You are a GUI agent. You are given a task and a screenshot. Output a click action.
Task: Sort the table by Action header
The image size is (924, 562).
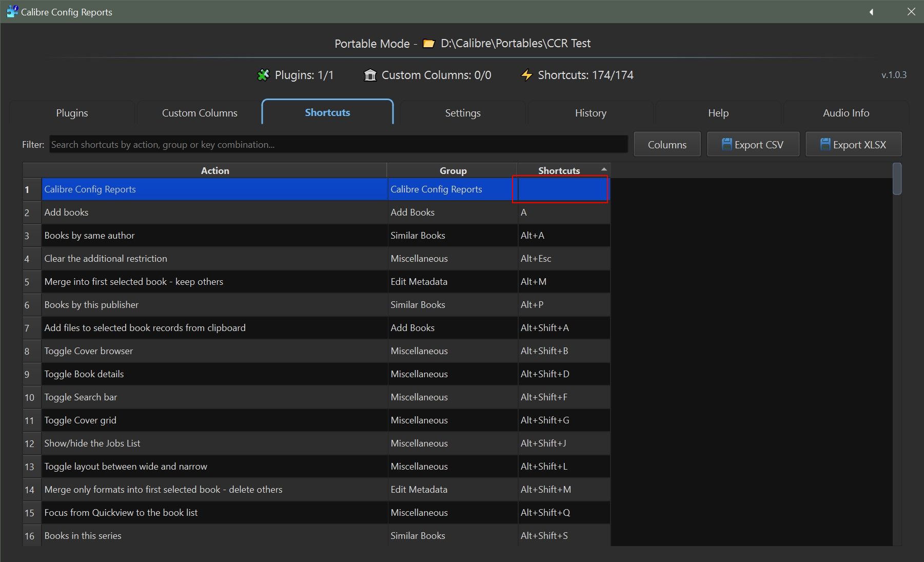pyautogui.click(x=214, y=170)
